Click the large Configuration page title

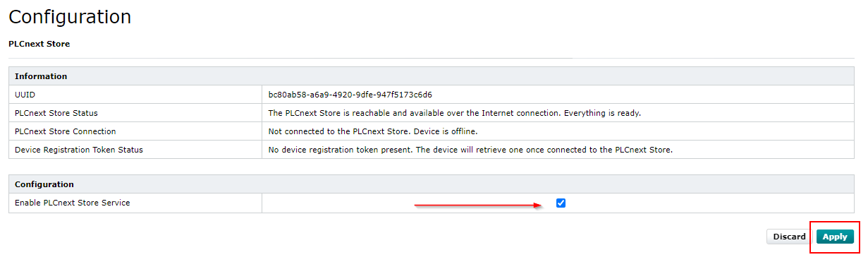click(x=70, y=18)
